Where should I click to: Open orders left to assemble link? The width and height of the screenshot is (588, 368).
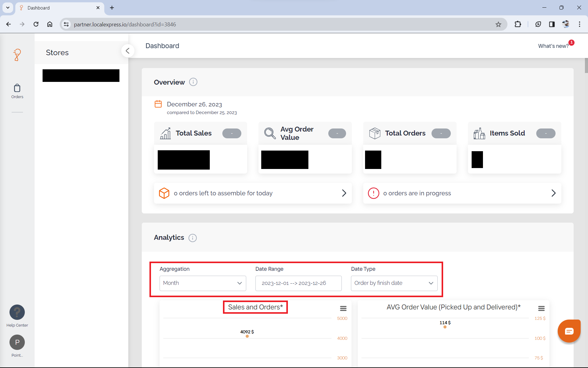coord(253,193)
